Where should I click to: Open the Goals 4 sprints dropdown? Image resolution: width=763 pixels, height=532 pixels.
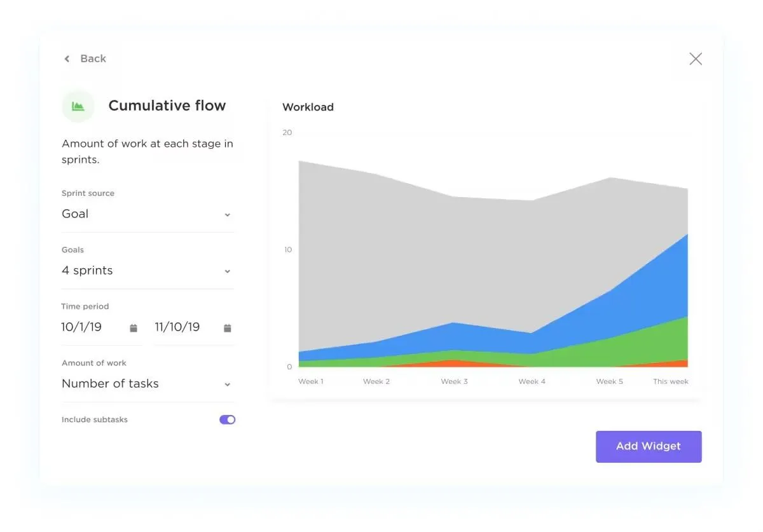point(148,271)
